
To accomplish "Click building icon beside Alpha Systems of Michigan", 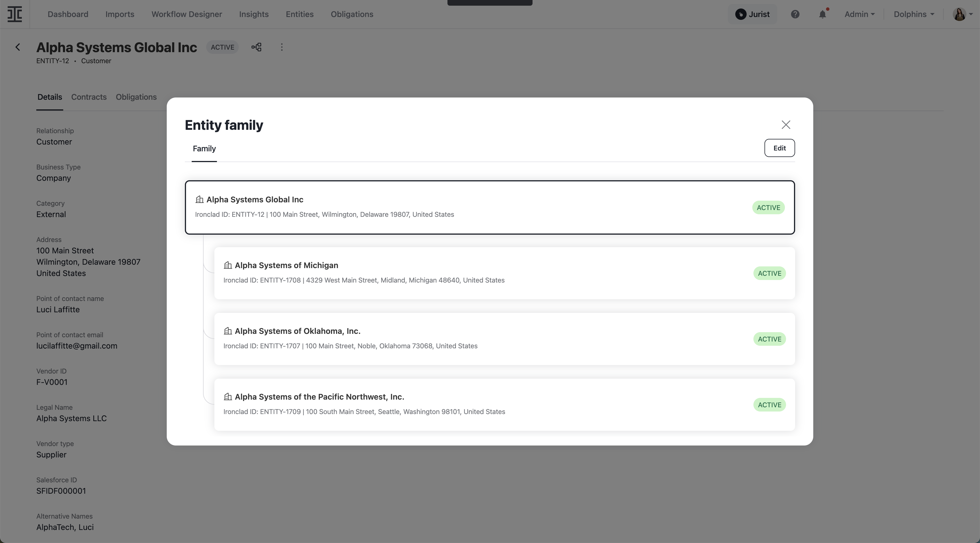I will [228, 265].
